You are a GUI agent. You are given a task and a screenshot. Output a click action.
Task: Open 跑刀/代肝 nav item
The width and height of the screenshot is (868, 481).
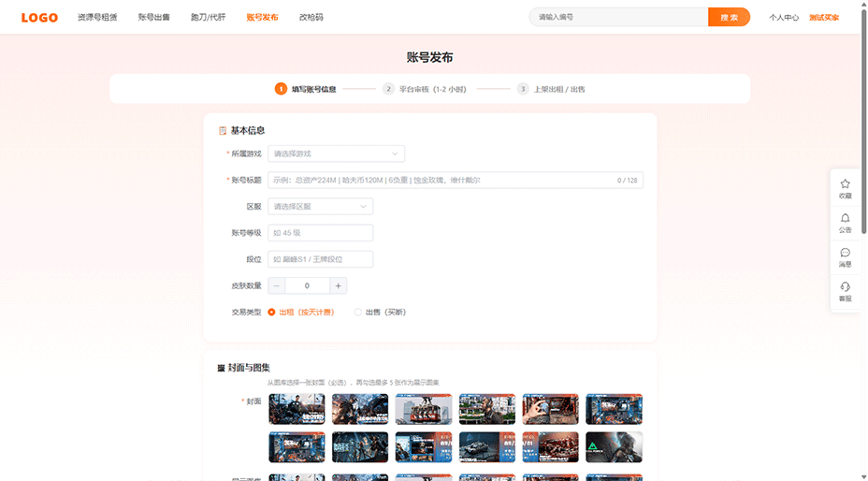[x=209, y=17]
